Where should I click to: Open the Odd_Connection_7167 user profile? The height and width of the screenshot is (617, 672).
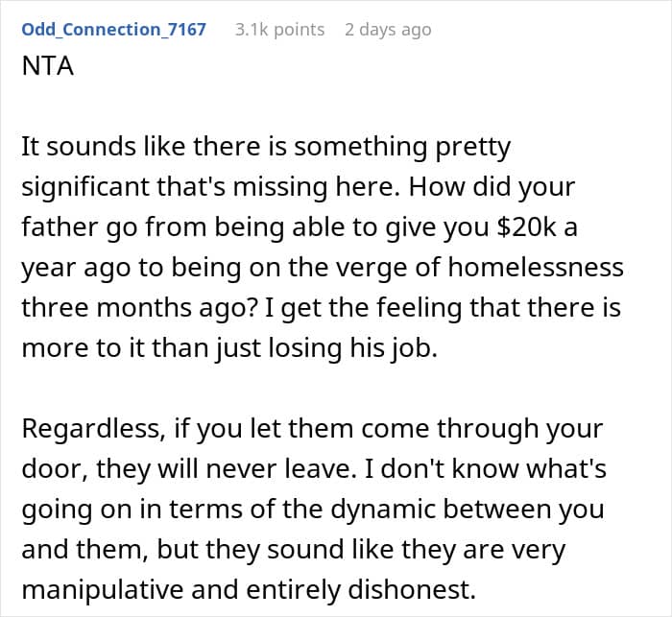[x=113, y=30]
